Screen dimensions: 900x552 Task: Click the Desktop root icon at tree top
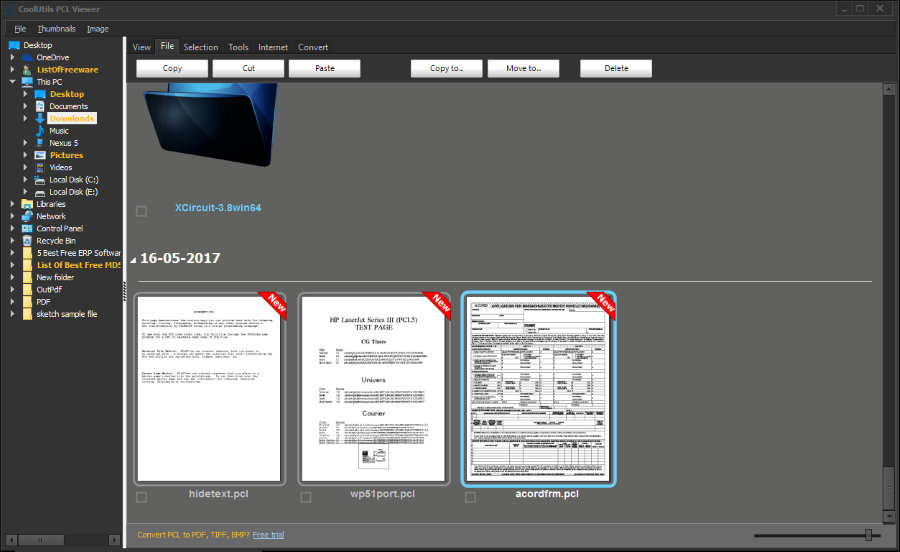14,45
